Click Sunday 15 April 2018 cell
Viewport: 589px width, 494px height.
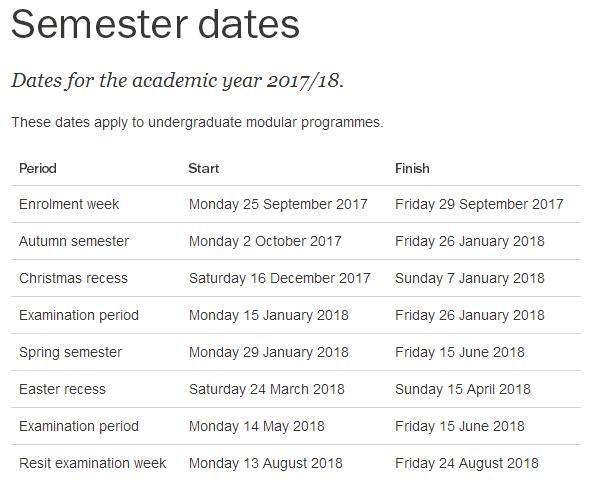tap(463, 389)
